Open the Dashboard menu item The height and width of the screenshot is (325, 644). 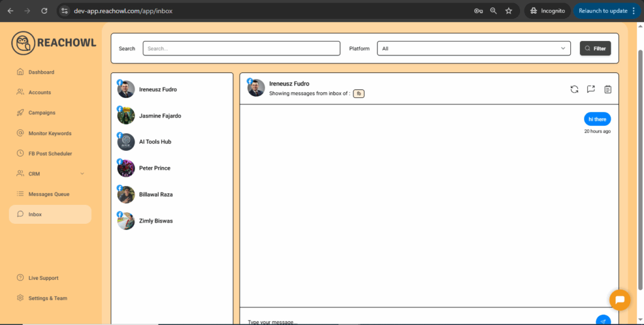coord(50,72)
